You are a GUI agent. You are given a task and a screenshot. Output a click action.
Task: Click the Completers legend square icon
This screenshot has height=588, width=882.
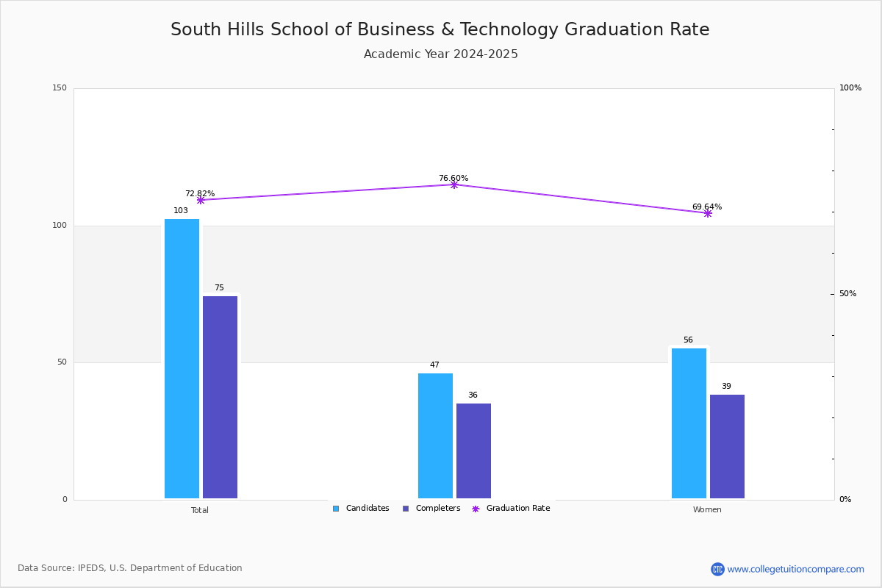point(406,509)
